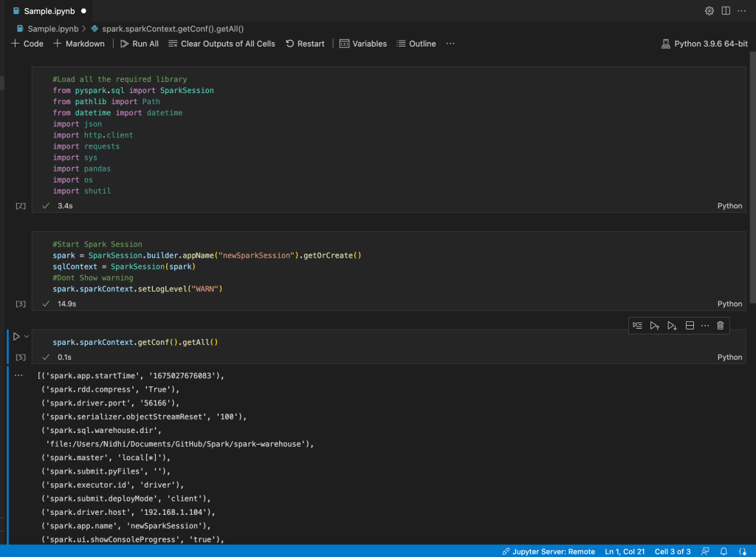Open the Python 3.9.6 64-bit kernel picker
756x557 pixels.
pyautogui.click(x=704, y=44)
